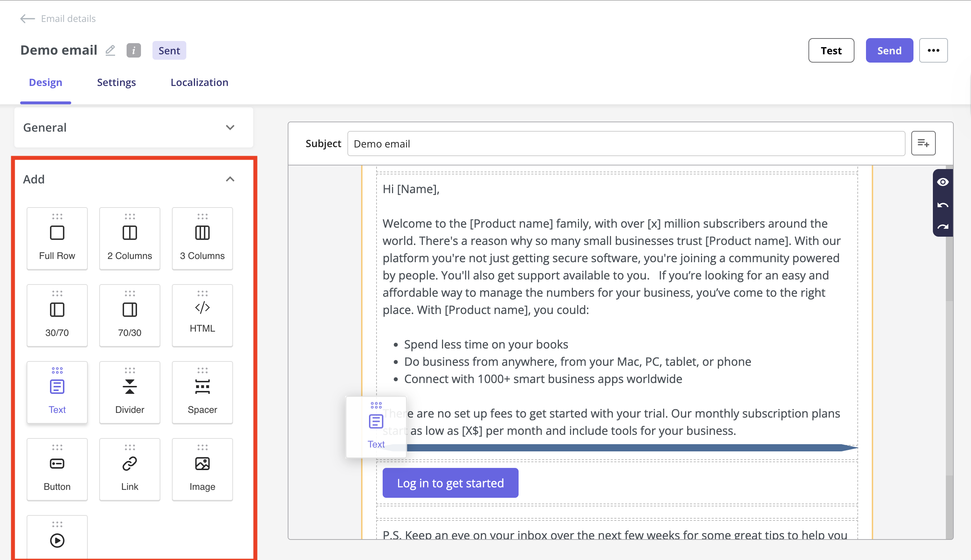Select the 30/70 layout block

(57, 315)
